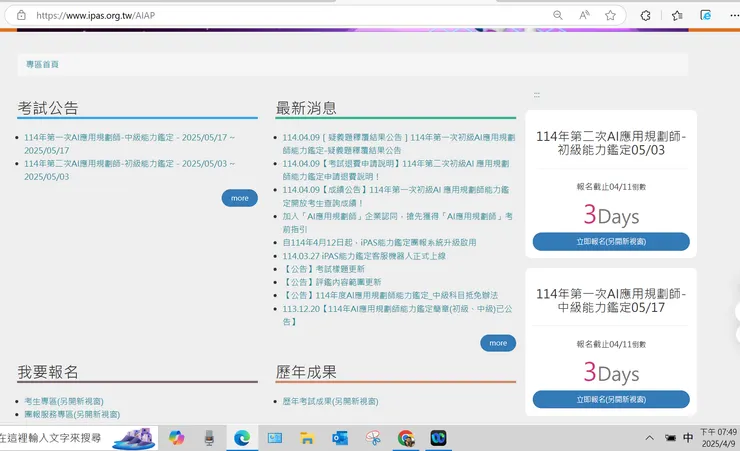
Task: Open 企業認同 news item about AI應用規劃師
Action: (x=397, y=223)
